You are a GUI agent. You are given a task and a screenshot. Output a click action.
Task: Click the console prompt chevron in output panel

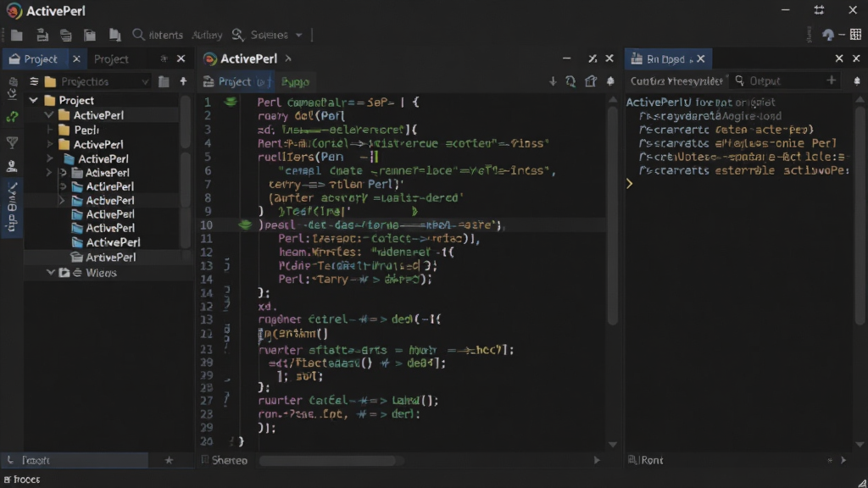(x=630, y=184)
